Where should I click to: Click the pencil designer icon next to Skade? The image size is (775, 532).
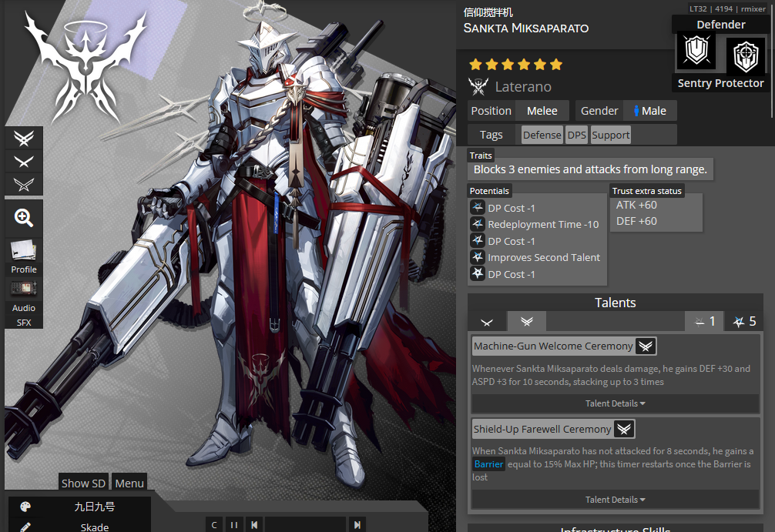(25, 527)
